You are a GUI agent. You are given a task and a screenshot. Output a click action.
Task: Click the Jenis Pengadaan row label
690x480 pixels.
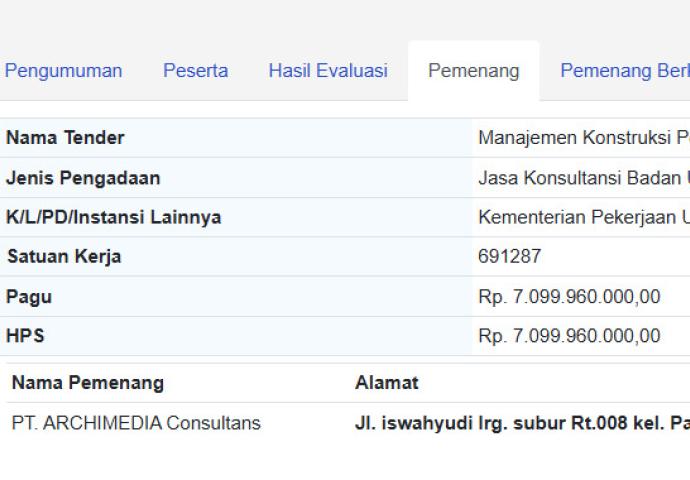83,178
